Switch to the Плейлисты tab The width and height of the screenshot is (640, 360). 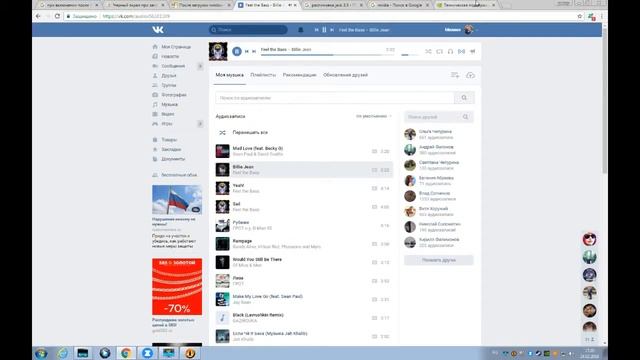(263, 75)
